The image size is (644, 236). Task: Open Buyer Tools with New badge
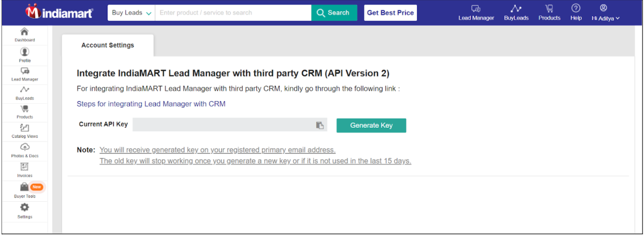point(24,190)
